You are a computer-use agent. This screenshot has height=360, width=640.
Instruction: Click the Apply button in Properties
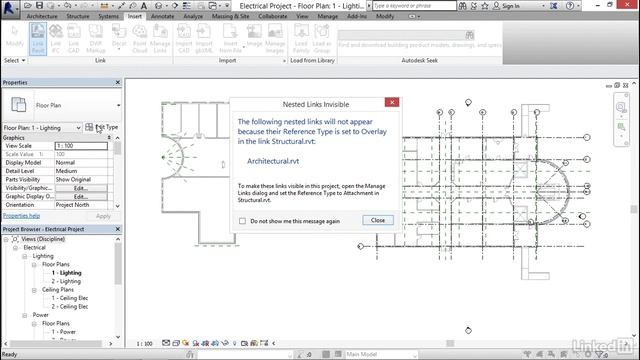pyautogui.click(x=103, y=216)
